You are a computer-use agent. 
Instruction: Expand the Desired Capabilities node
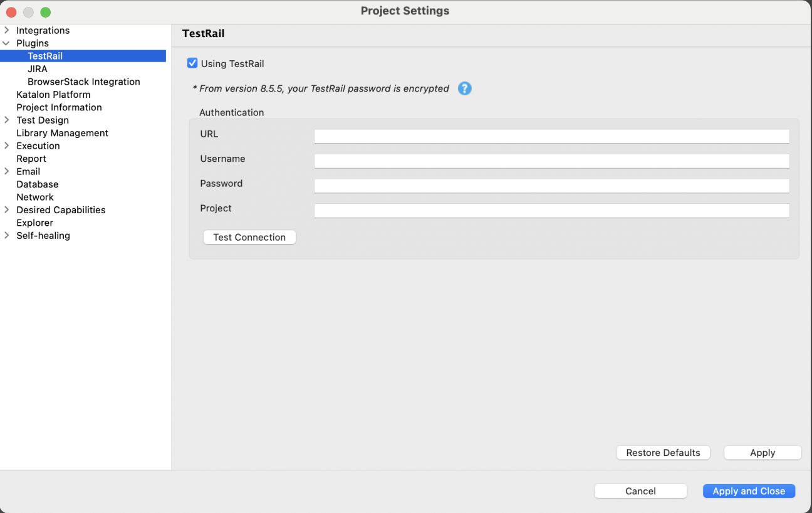tap(6, 209)
